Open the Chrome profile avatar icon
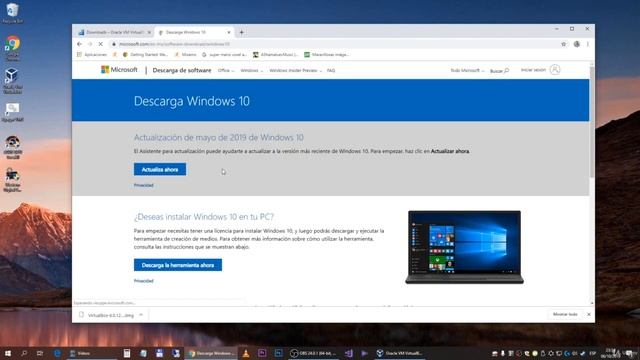 (576, 44)
